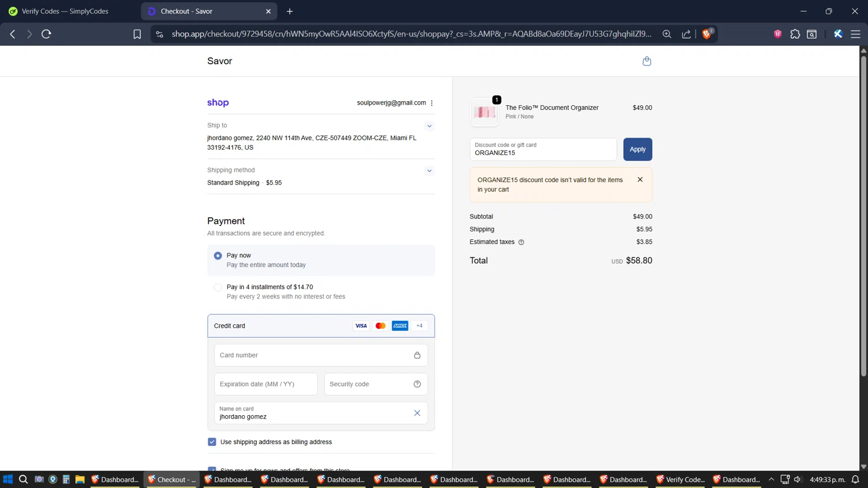
Task: Open the cart bag icon
Action: 647,61
